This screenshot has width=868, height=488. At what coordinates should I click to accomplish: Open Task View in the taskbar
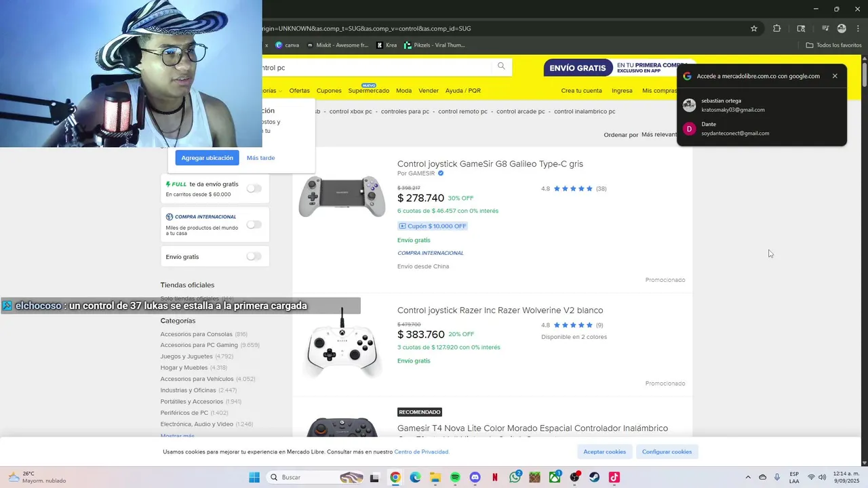point(374,477)
